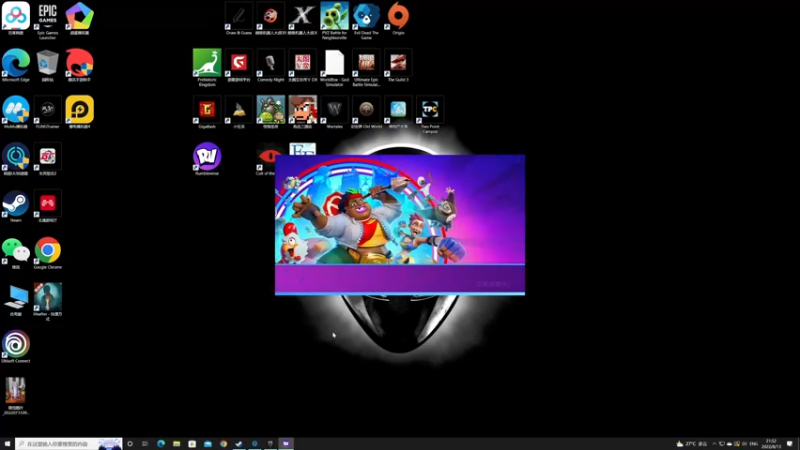Open File Explorer from the taskbar
The width and height of the screenshot is (800, 450).
[177, 443]
